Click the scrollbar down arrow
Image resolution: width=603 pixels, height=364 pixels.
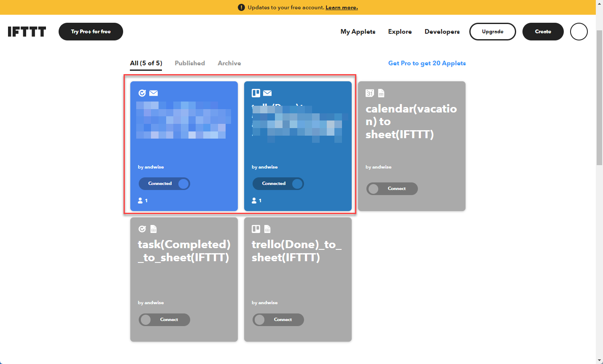599,361
